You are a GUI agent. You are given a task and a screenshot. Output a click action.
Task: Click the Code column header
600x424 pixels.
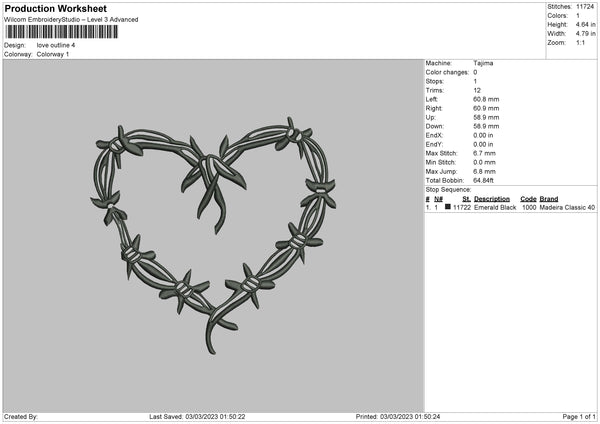(528, 199)
